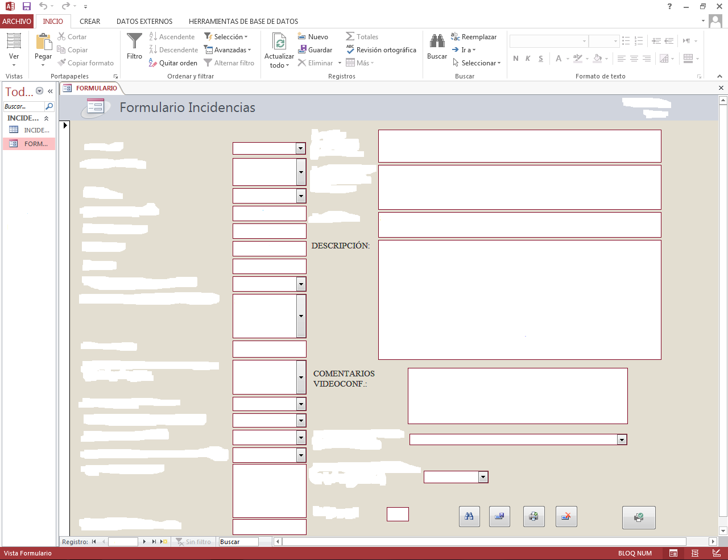This screenshot has width=728, height=560.
Task: Collapse the navigation pane with the double chevron
Action: coord(50,91)
